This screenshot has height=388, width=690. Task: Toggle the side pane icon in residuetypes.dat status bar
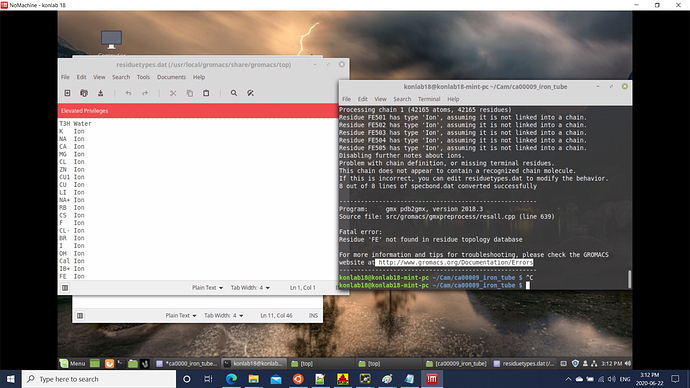65,288
